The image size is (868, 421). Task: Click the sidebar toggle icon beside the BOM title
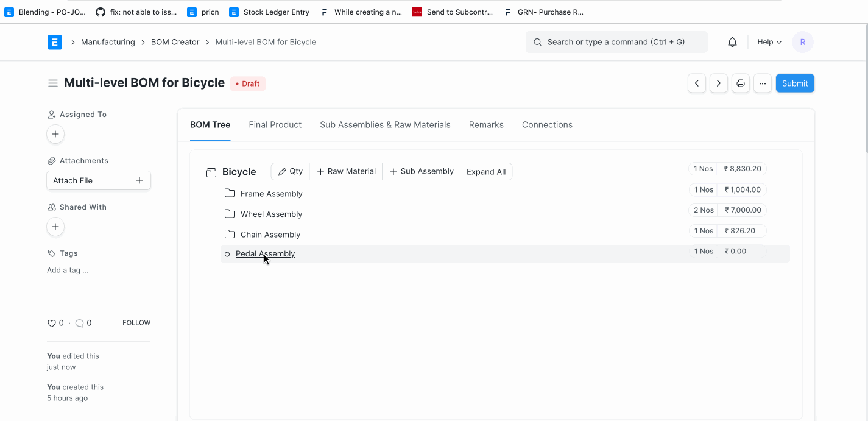click(x=53, y=83)
